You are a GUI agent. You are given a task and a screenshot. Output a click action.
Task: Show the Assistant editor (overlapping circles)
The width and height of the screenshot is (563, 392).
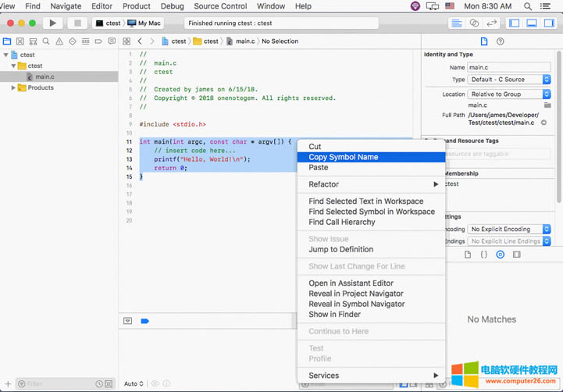pyautogui.click(x=475, y=23)
